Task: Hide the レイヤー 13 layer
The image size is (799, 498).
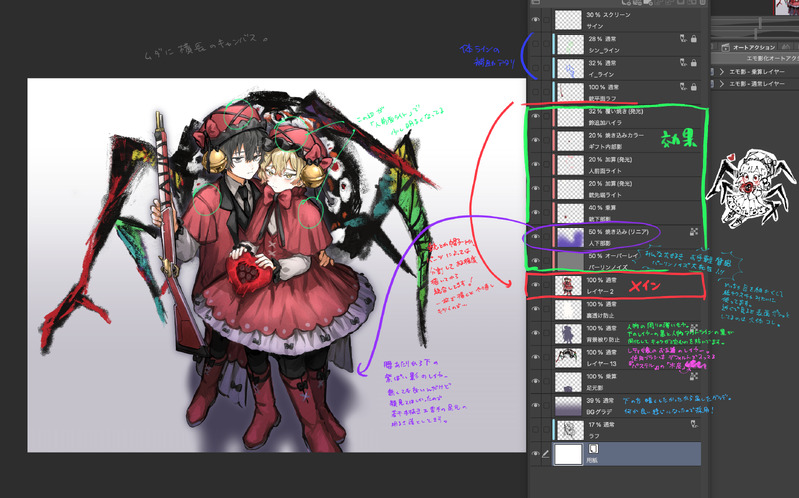Action: tap(535, 357)
